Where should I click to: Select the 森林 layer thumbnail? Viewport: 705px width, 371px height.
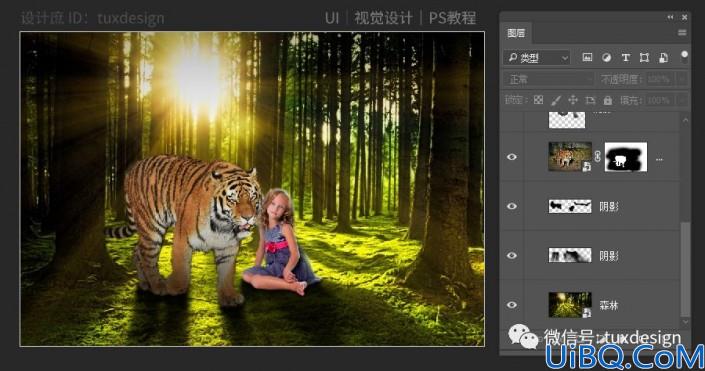570,305
